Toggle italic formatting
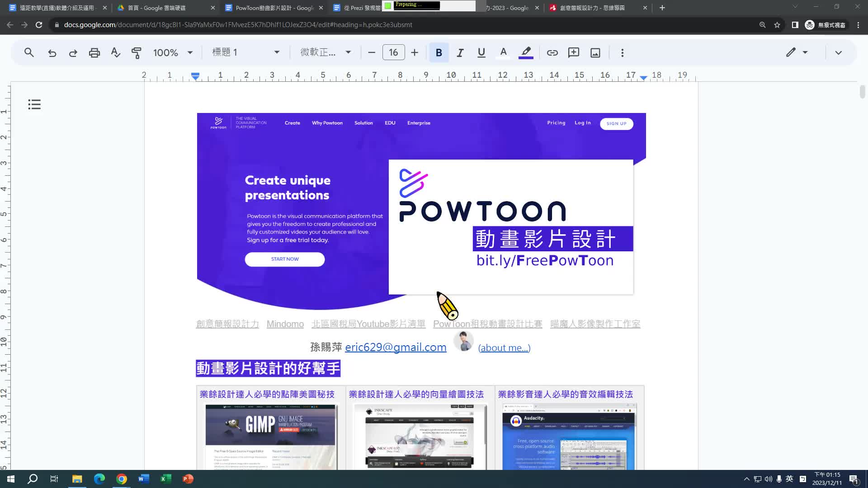 pyautogui.click(x=460, y=52)
